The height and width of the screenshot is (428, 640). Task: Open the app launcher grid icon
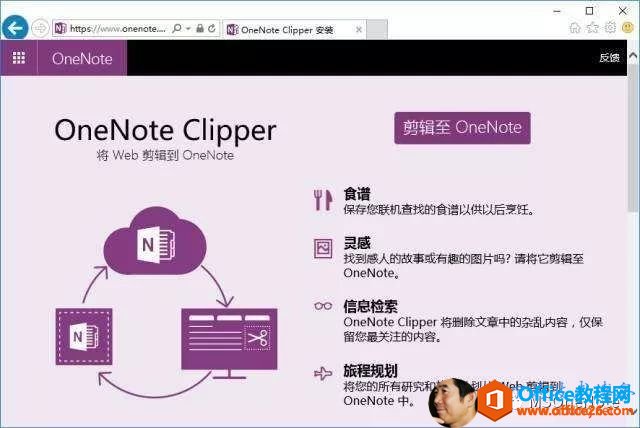(x=19, y=58)
